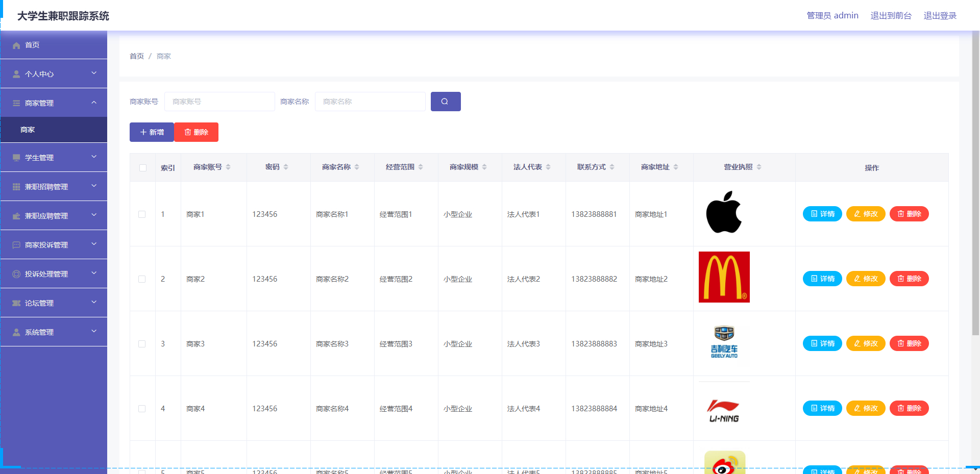
Task: Focus the 商家名称 search input
Action: click(370, 102)
